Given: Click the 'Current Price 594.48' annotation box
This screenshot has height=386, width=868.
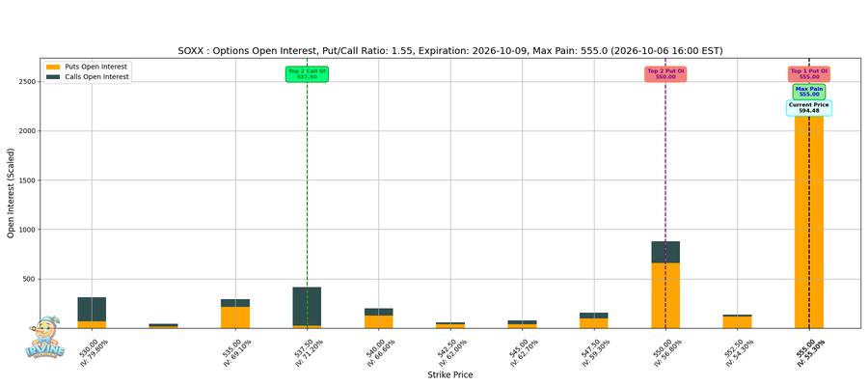Looking at the screenshot, I should (809, 107).
